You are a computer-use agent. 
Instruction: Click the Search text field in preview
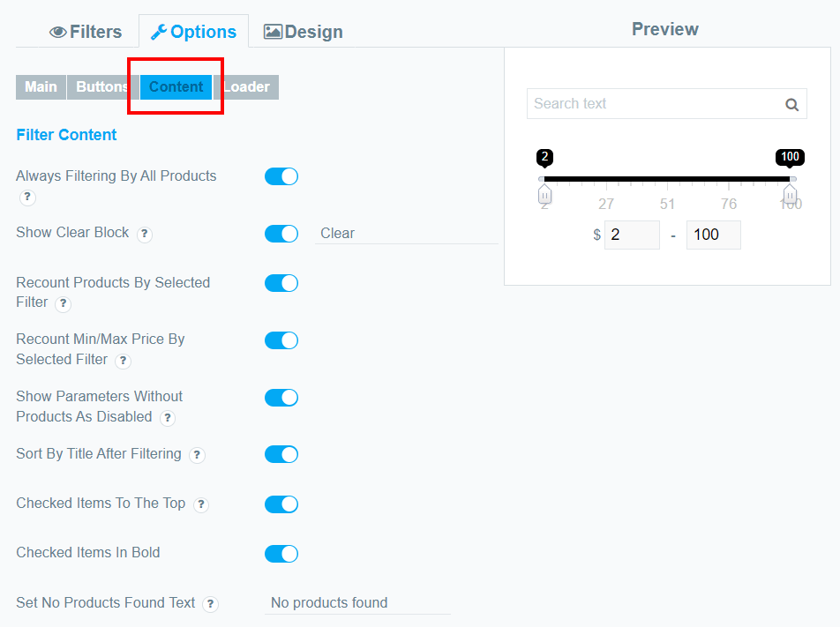coord(667,104)
